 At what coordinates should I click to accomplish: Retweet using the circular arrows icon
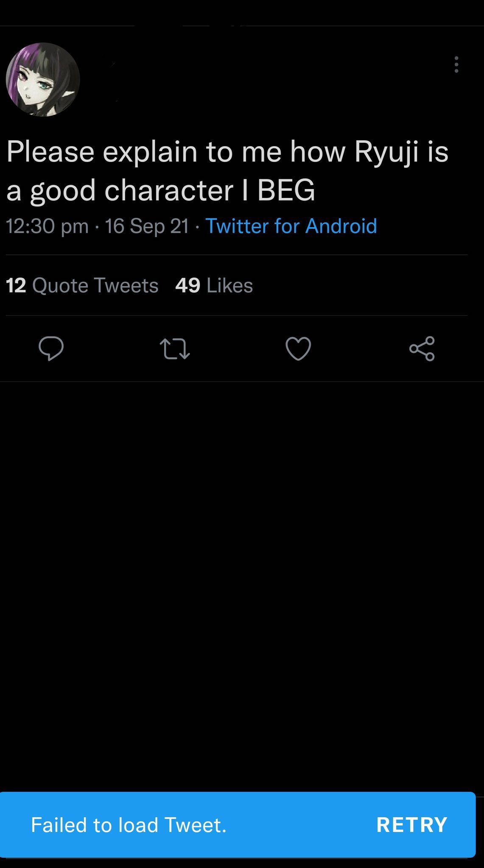175,349
